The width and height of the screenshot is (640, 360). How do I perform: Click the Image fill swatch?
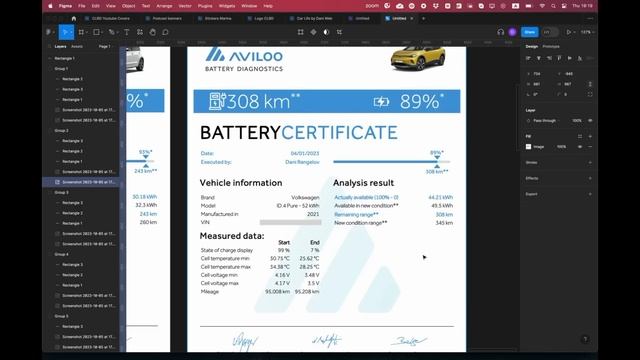(529, 147)
